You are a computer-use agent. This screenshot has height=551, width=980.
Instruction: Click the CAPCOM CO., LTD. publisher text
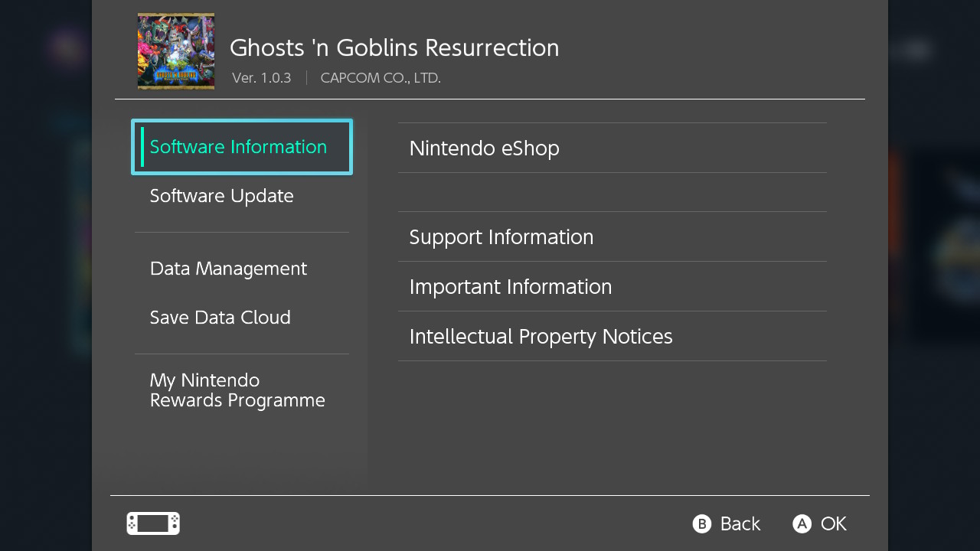[x=381, y=78]
